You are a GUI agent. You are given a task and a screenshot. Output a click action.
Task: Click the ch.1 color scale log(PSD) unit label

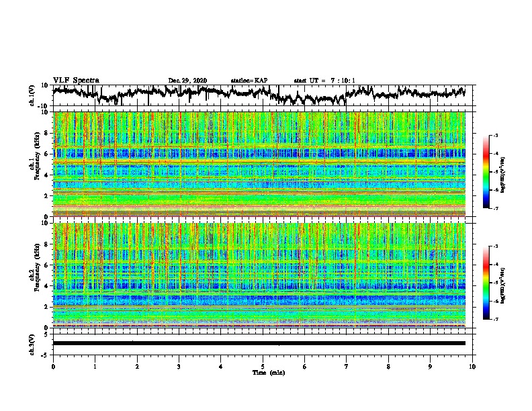point(503,175)
